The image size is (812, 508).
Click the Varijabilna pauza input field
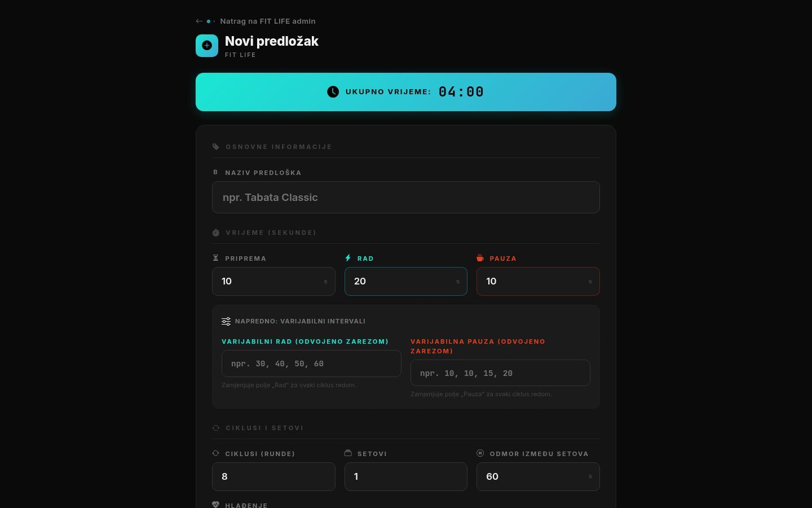coord(500,373)
